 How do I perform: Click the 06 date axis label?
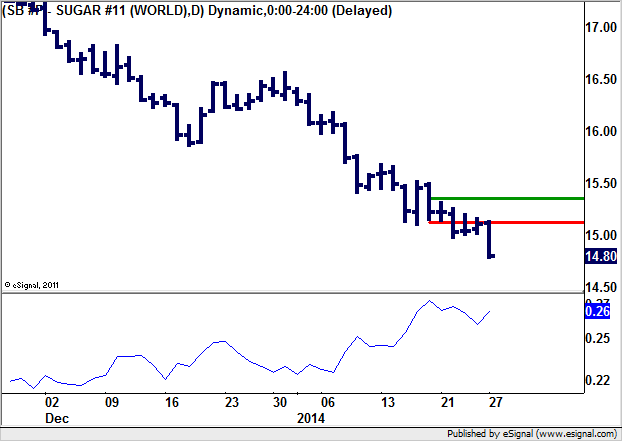[328, 403]
